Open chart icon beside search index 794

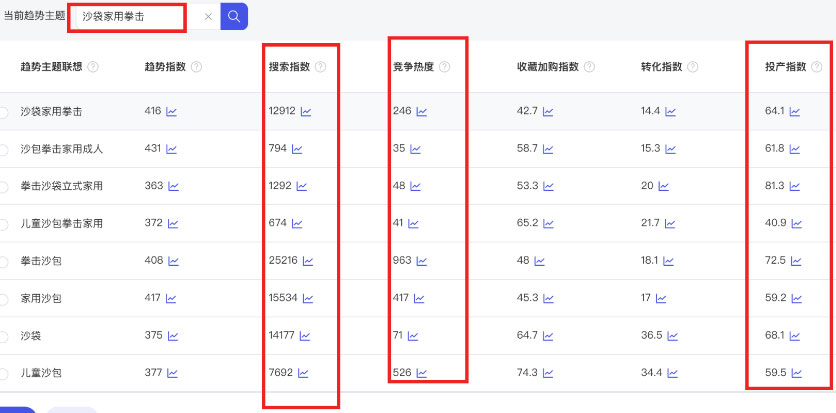click(297, 149)
